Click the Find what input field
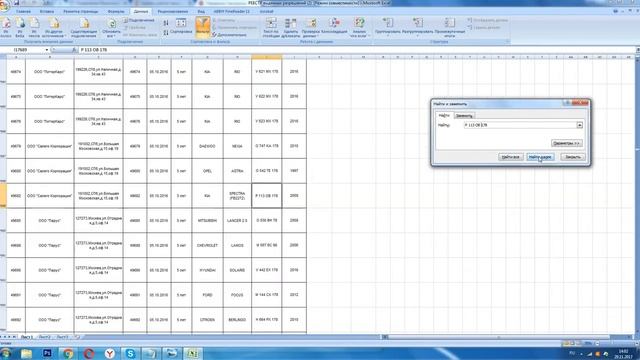 click(x=520, y=125)
